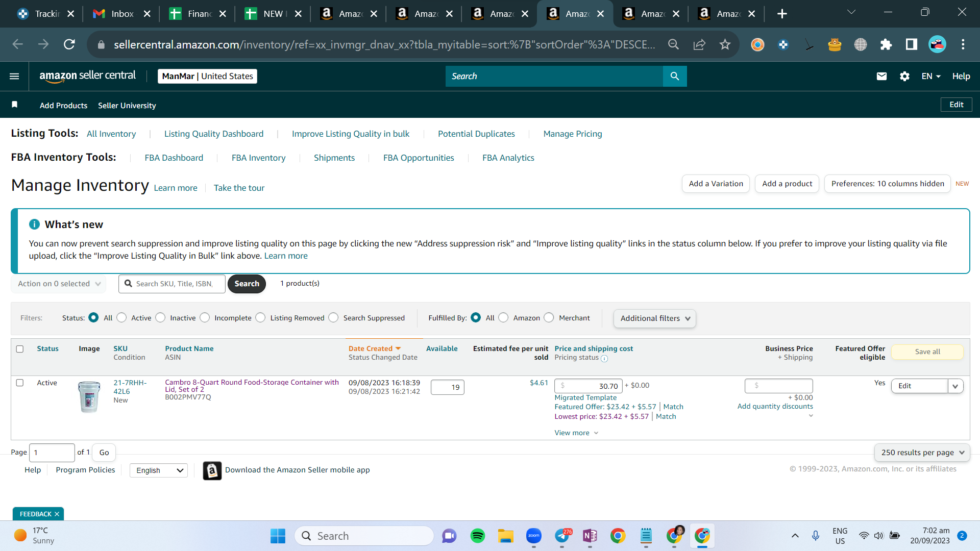The height and width of the screenshot is (551, 980).
Task: Open the Chrome side panel icon
Action: click(x=912, y=44)
